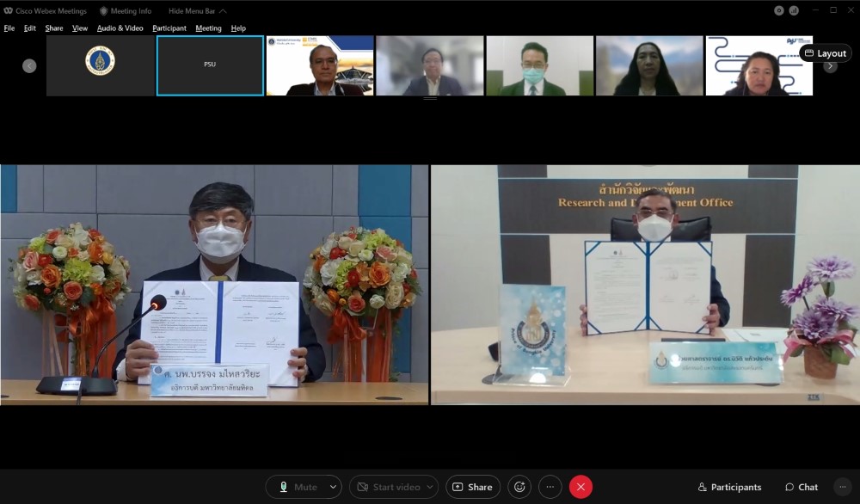Click the Share button

[x=472, y=487]
